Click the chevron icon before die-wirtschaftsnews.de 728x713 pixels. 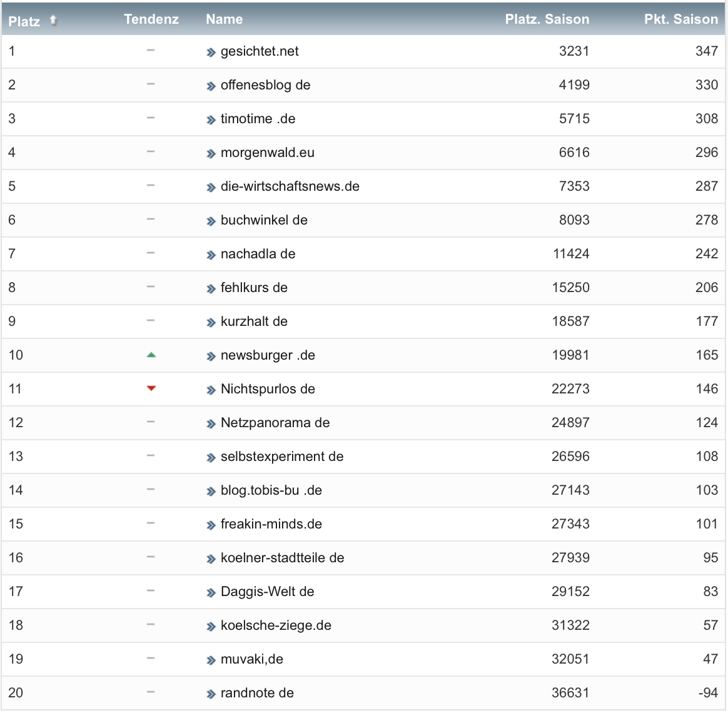[x=211, y=188]
